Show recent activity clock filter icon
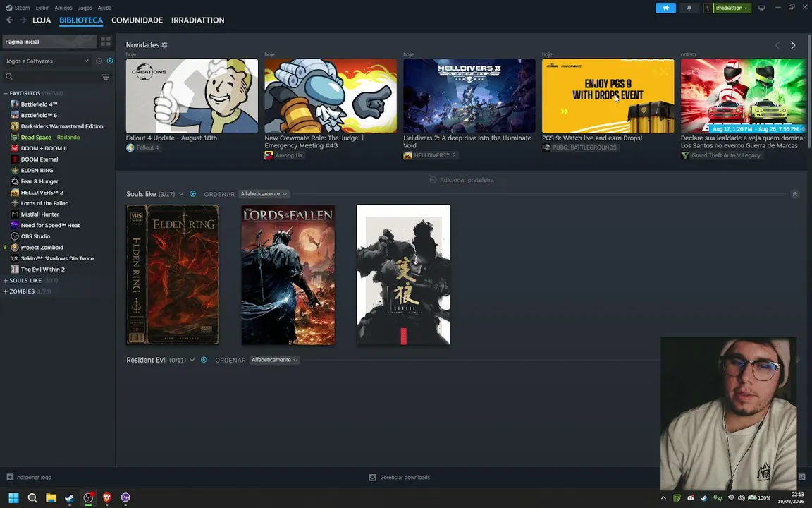 click(x=99, y=61)
